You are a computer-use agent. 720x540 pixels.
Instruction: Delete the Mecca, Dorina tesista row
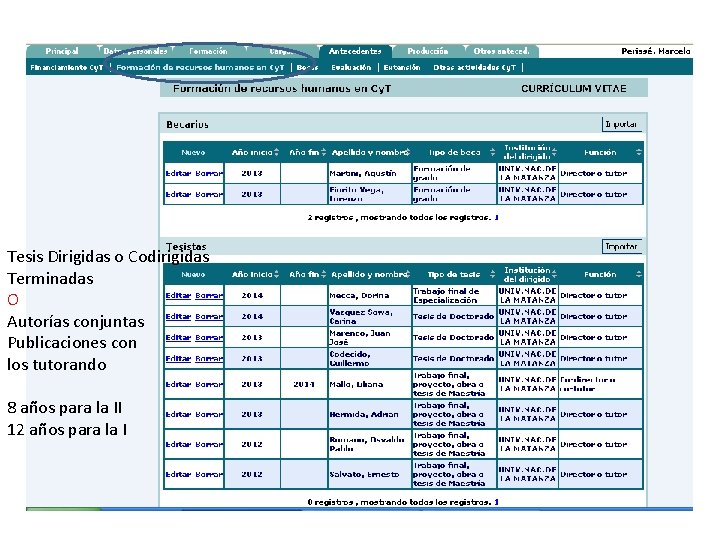209,296
